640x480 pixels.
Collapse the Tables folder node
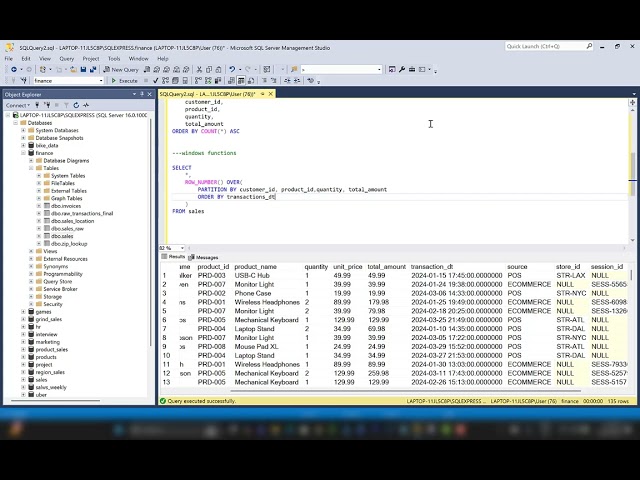[x=31, y=168]
